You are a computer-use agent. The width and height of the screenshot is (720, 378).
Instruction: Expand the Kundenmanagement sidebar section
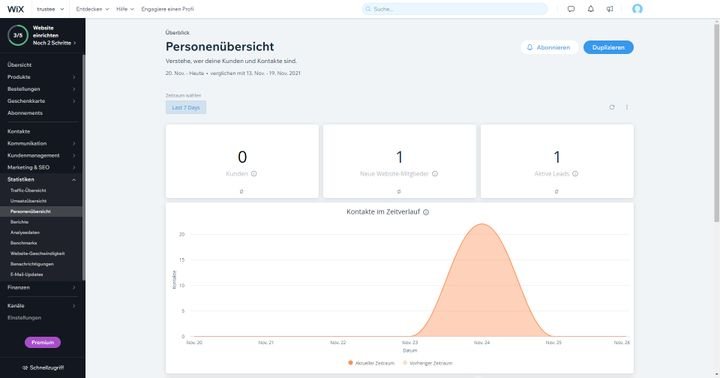point(41,155)
